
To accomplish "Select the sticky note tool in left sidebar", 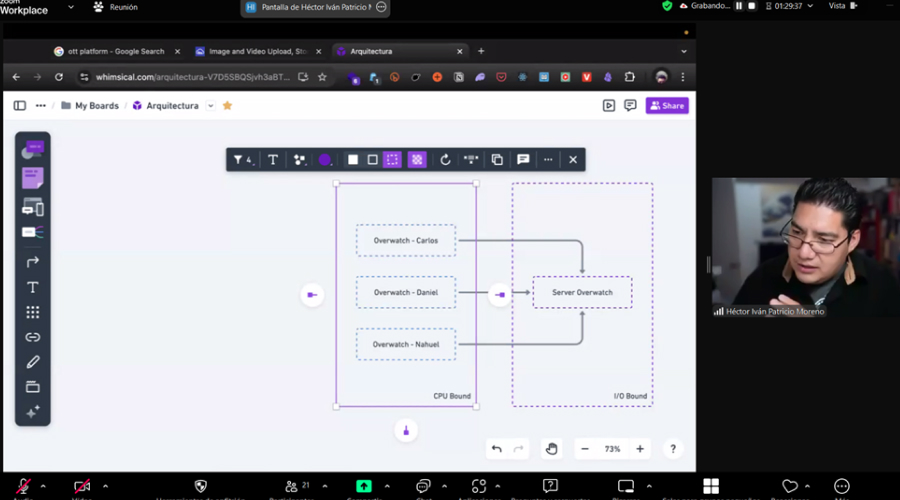I will click(33, 178).
